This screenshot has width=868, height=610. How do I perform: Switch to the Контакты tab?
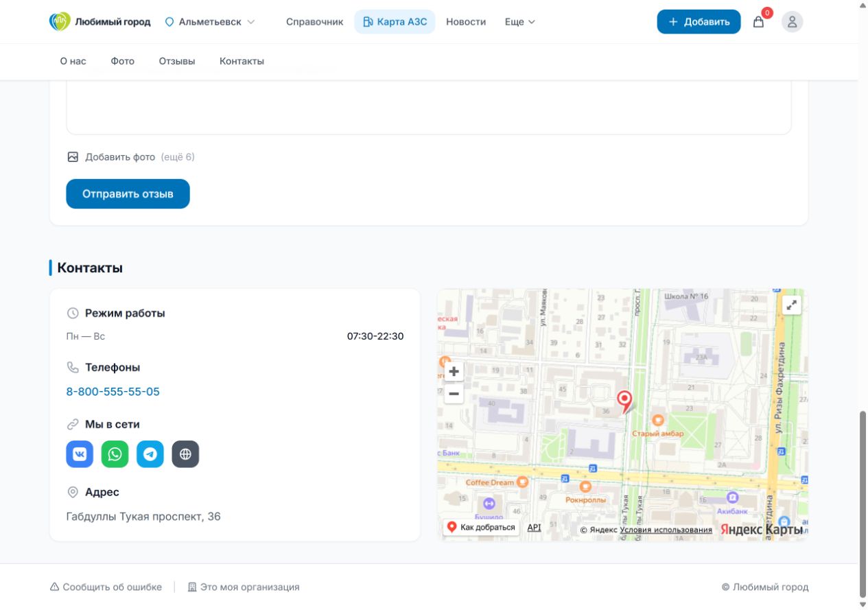(242, 61)
